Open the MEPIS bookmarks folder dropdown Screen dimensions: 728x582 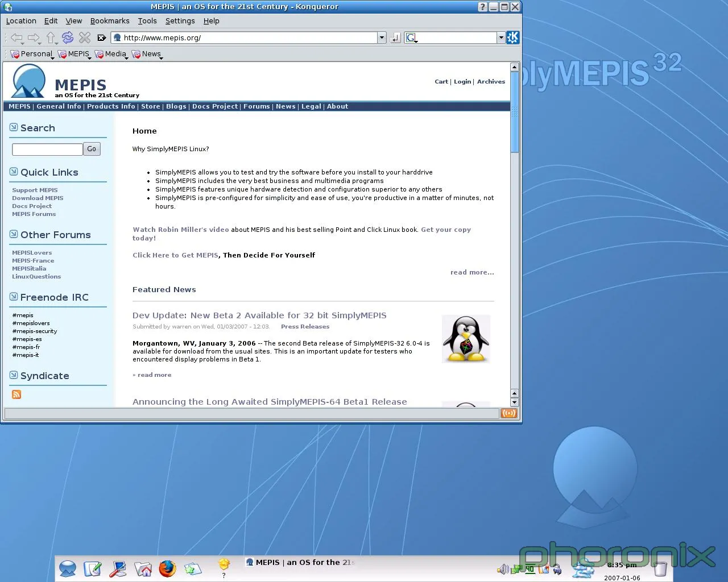pos(74,54)
